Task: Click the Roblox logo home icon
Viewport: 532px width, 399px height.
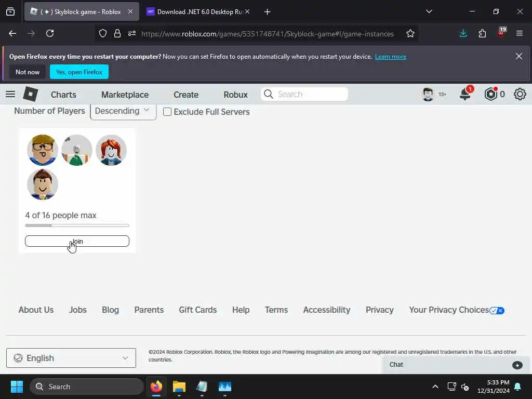Action: click(30, 94)
